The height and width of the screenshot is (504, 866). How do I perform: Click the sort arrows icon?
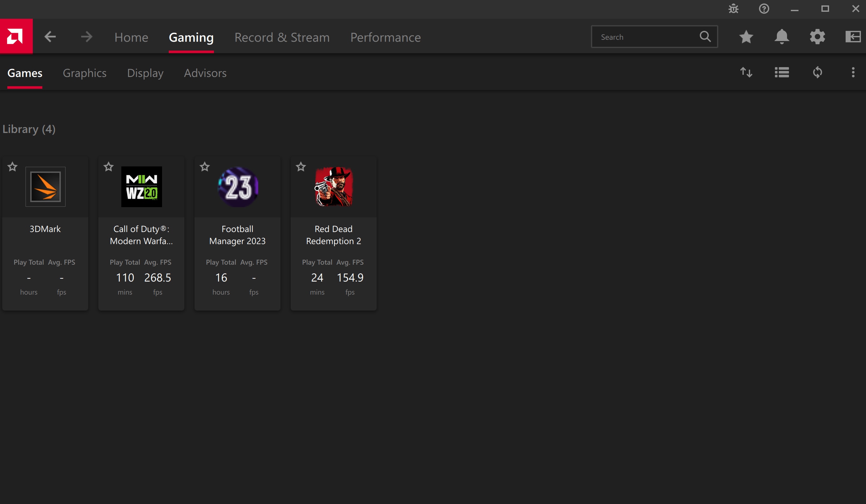point(746,73)
